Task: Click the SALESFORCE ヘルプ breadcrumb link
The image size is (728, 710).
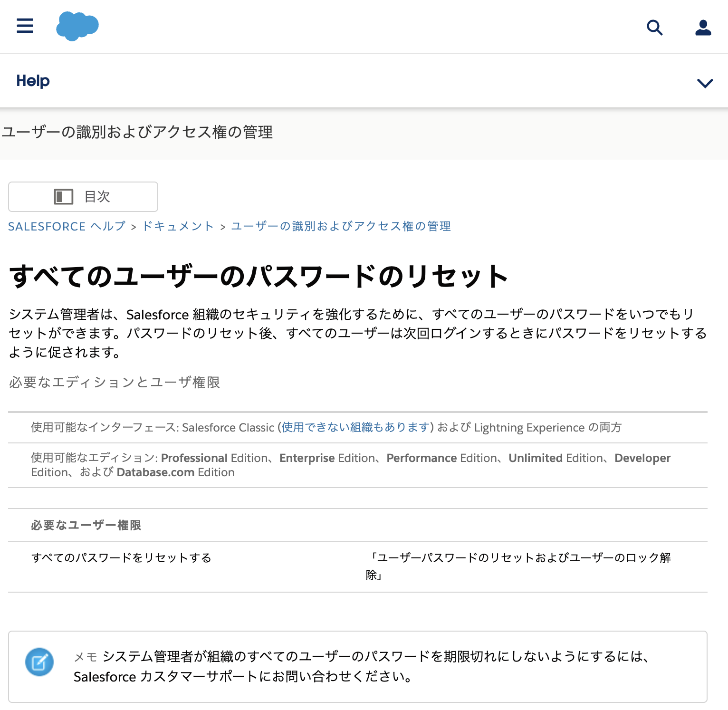Action: point(67,226)
